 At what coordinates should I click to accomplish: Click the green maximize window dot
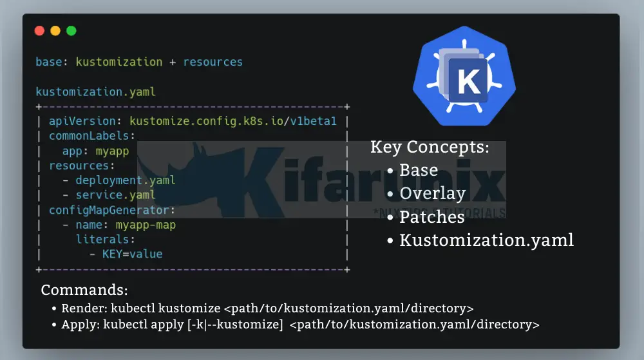coord(71,31)
